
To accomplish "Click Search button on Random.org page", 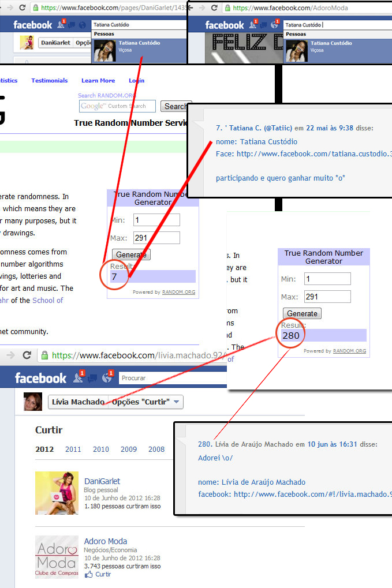I will 175,106.
